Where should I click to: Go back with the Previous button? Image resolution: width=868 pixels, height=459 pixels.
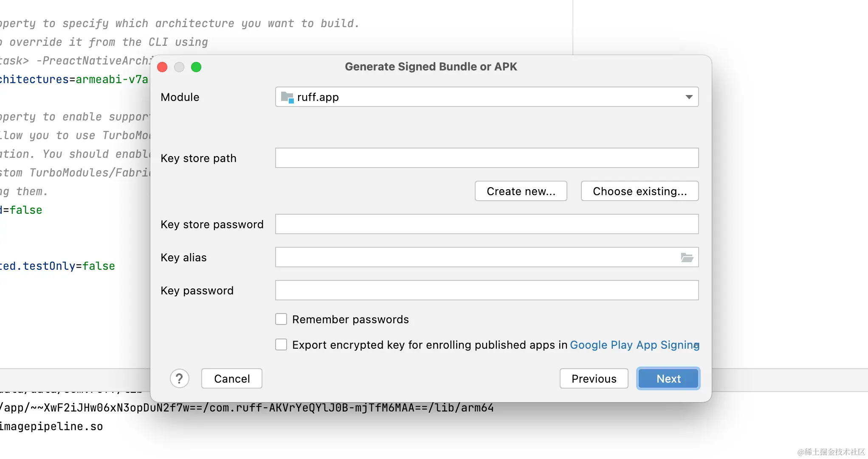[594, 378]
